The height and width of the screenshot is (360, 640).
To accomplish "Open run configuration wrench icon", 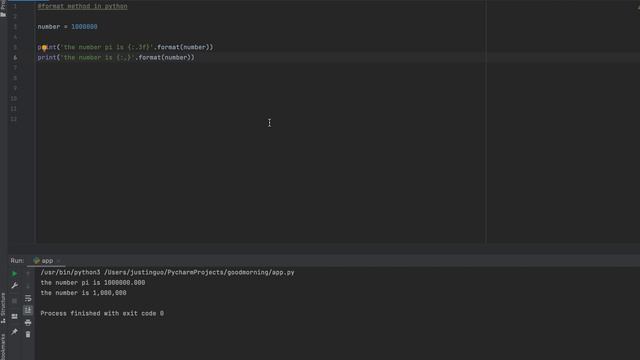I will [14, 286].
